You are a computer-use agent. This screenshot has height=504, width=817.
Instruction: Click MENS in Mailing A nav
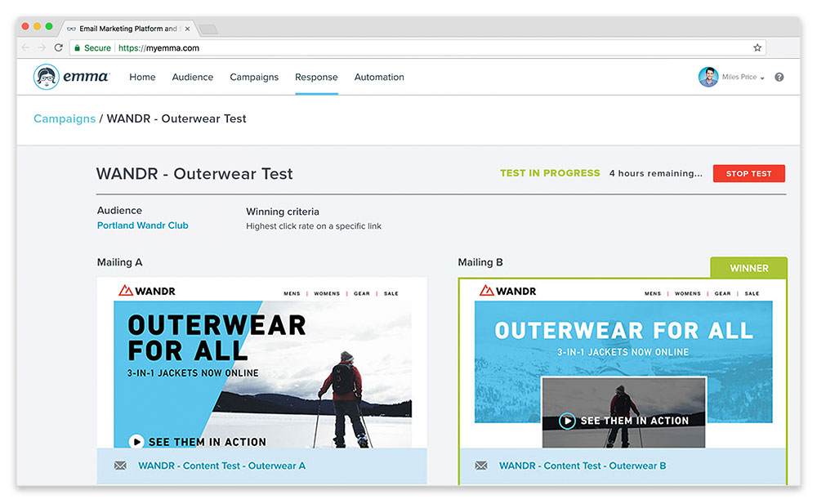pyautogui.click(x=292, y=293)
